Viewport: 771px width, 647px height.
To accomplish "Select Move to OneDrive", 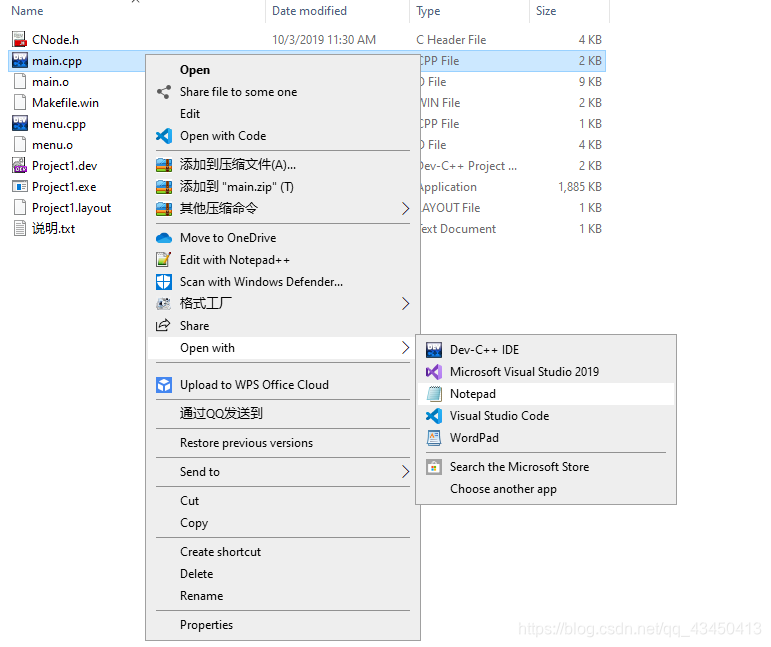I will click(283, 238).
